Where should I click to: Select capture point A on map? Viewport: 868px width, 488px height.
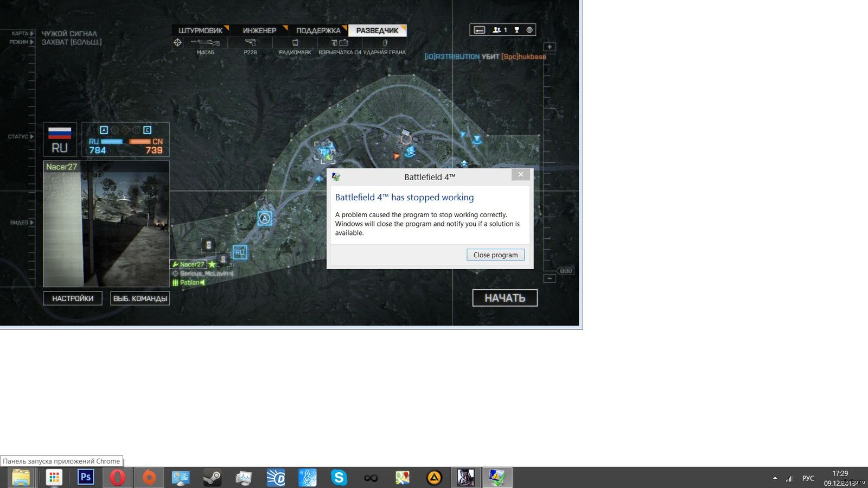pos(265,218)
